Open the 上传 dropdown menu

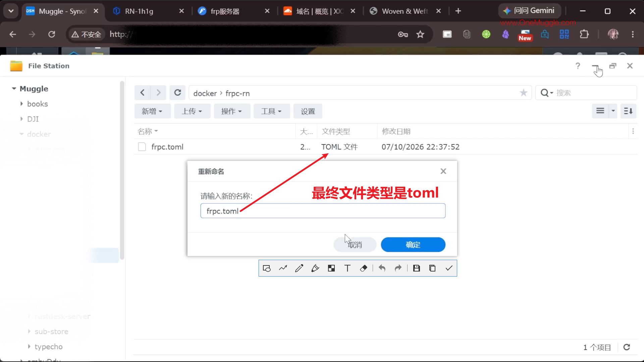(x=192, y=111)
